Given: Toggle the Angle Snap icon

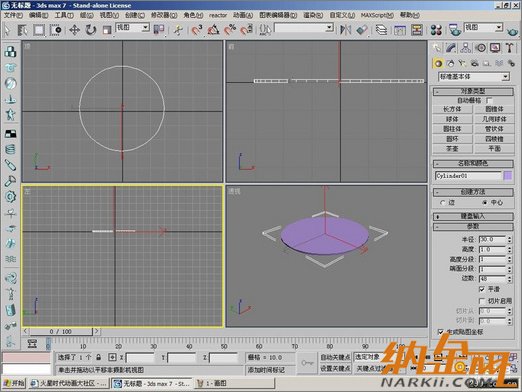Looking at the screenshot, I should point(213,30).
